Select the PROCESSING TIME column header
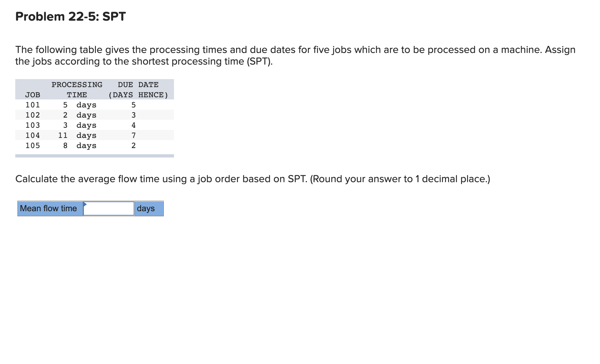 point(77,85)
